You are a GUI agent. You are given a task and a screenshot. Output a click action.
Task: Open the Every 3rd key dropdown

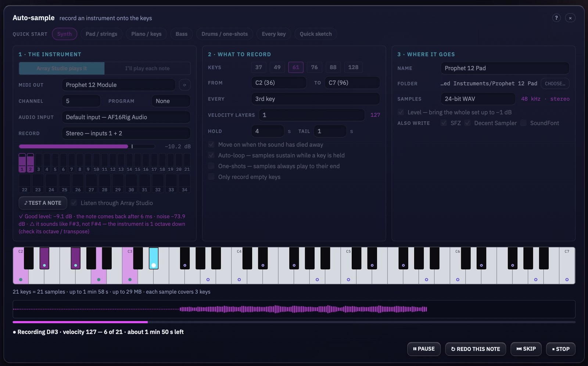(x=315, y=99)
